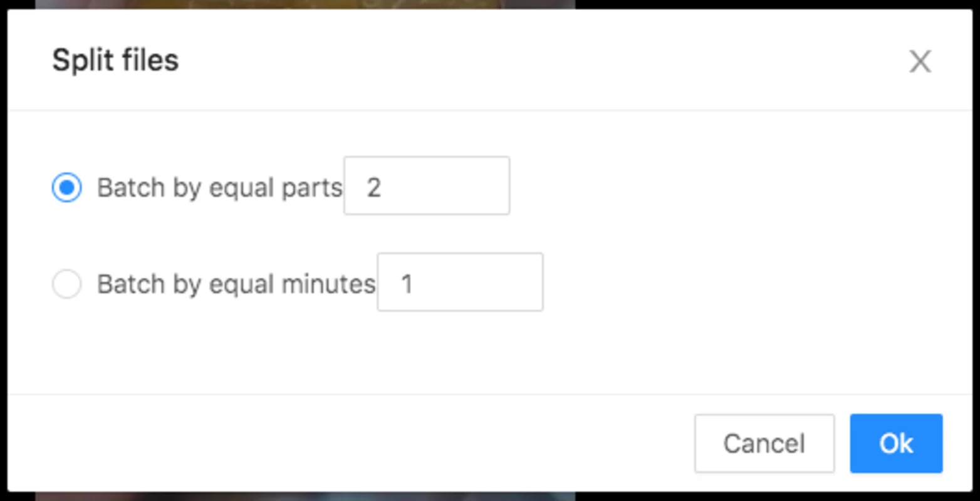980x501 pixels.
Task: Click the white Cancel button
Action: pyautogui.click(x=764, y=443)
